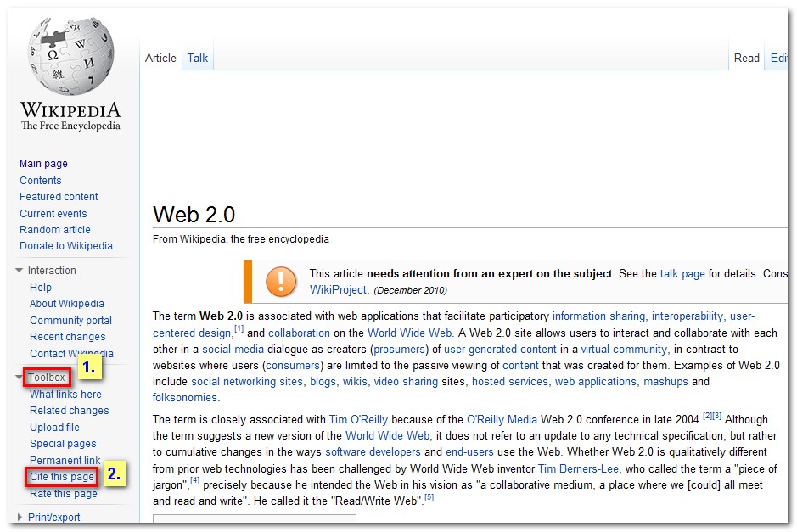797x532 pixels.
Task: Jump to footnote reference [4]
Action: click(x=194, y=480)
